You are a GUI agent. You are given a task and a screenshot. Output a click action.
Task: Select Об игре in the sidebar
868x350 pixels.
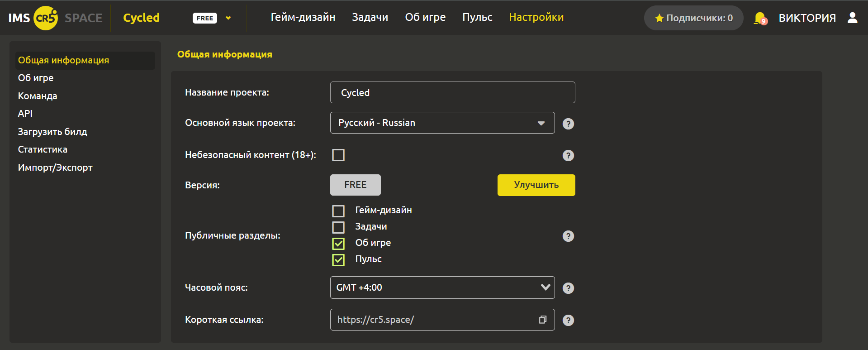point(36,78)
